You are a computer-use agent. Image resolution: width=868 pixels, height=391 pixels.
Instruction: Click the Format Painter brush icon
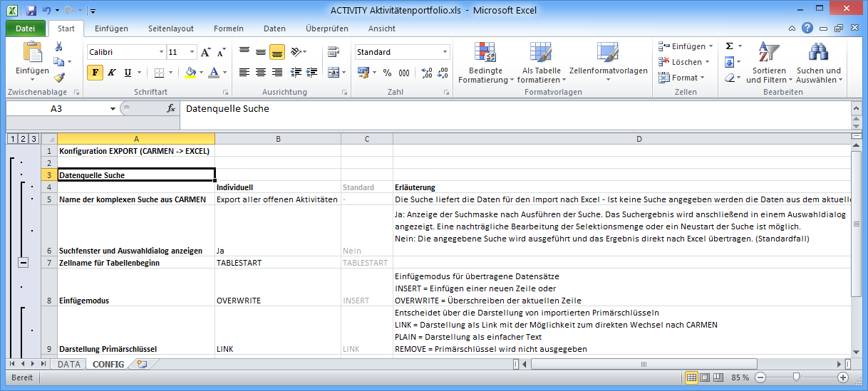59,78
